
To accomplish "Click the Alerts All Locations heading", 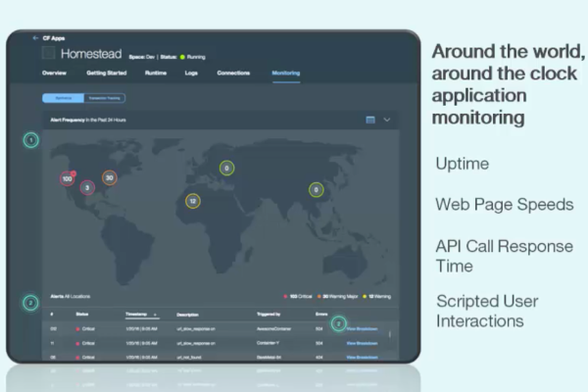I will coord(71,296).
